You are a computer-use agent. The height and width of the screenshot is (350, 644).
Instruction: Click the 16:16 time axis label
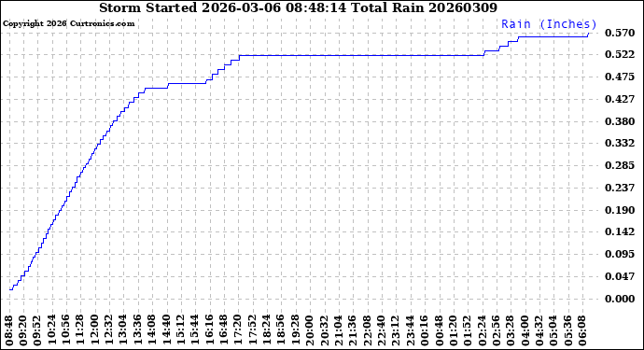pos(210,330)
